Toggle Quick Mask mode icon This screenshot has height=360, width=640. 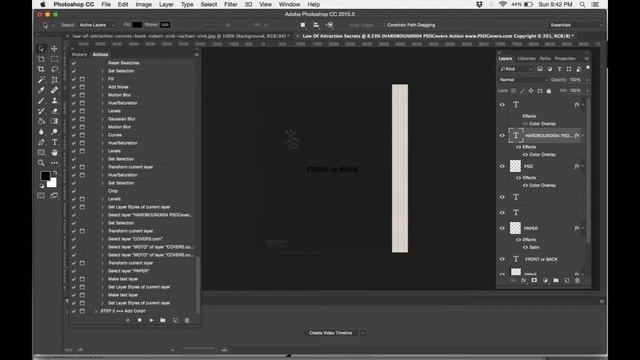41,196
